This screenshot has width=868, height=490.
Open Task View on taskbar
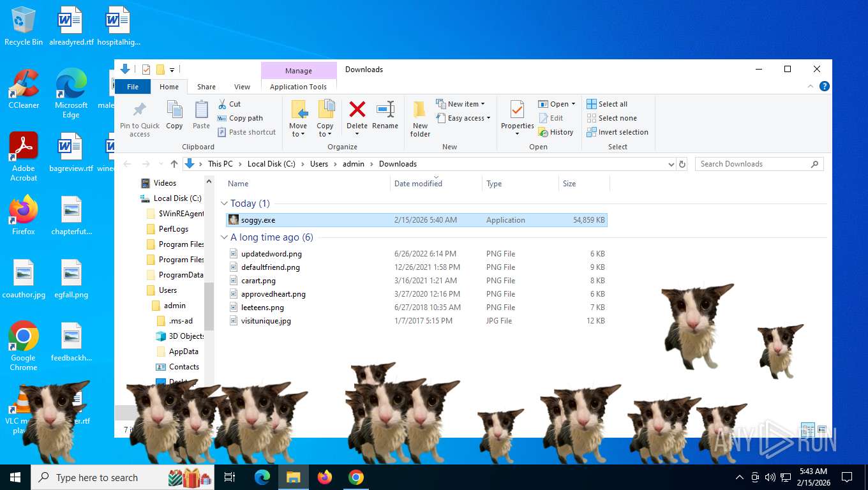[x=230, y=477]
